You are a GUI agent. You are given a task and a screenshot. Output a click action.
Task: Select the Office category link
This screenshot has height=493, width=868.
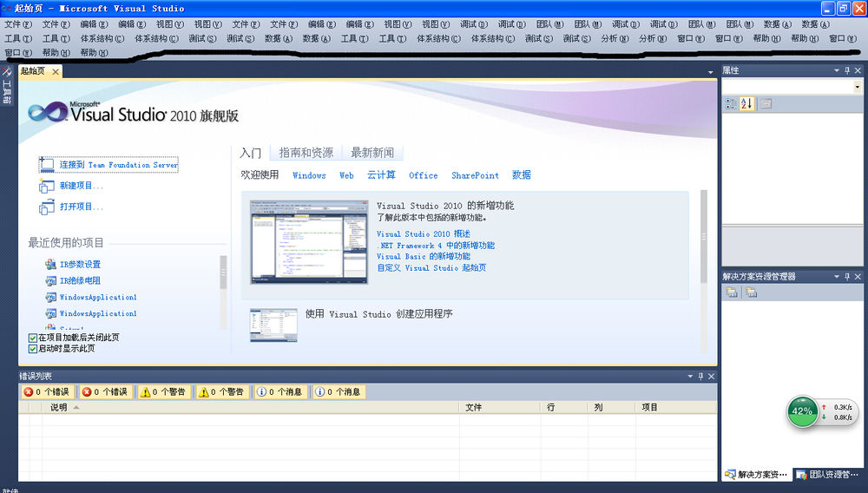[423, 175]
